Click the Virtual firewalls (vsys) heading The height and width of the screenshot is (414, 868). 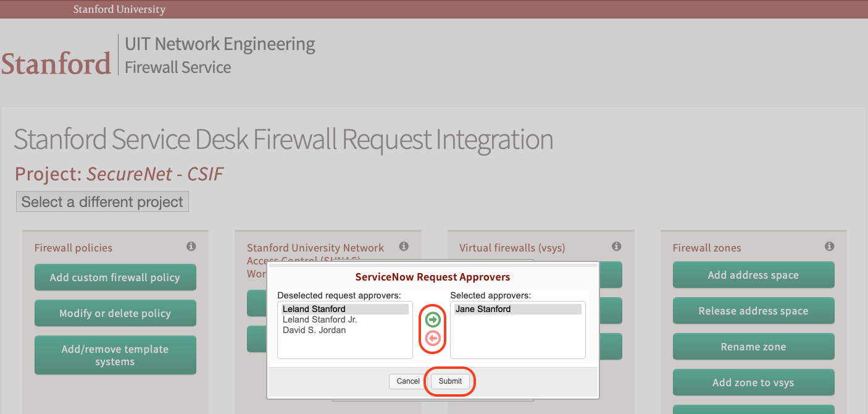(512, 248)
